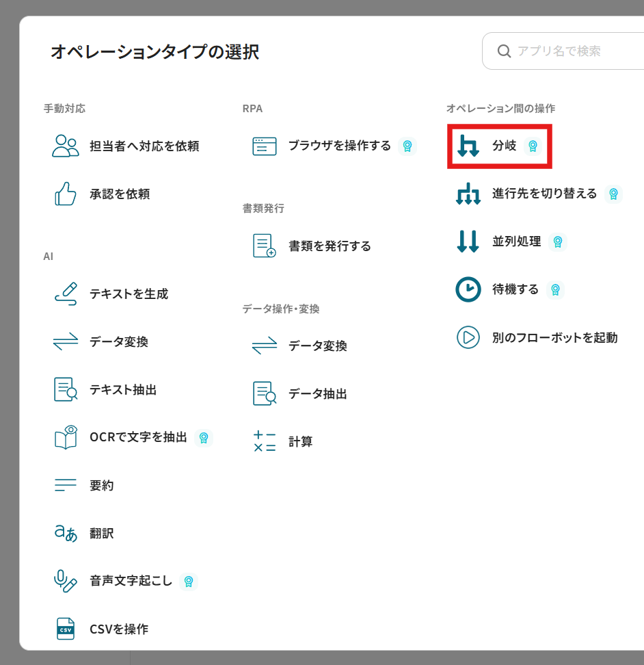Screen dimensions: 644x665
Task: Select the テキスト抽出 label
Action: click(x=123, y=389)
